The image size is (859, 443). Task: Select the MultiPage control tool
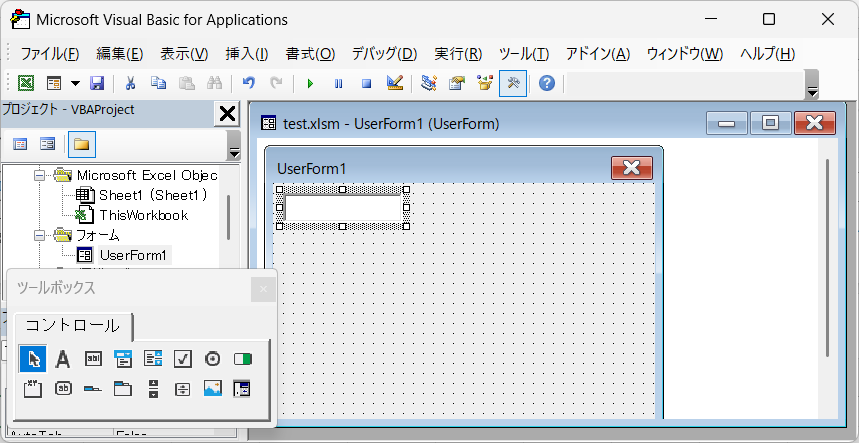pyautogui.click(x=123, y=389)
